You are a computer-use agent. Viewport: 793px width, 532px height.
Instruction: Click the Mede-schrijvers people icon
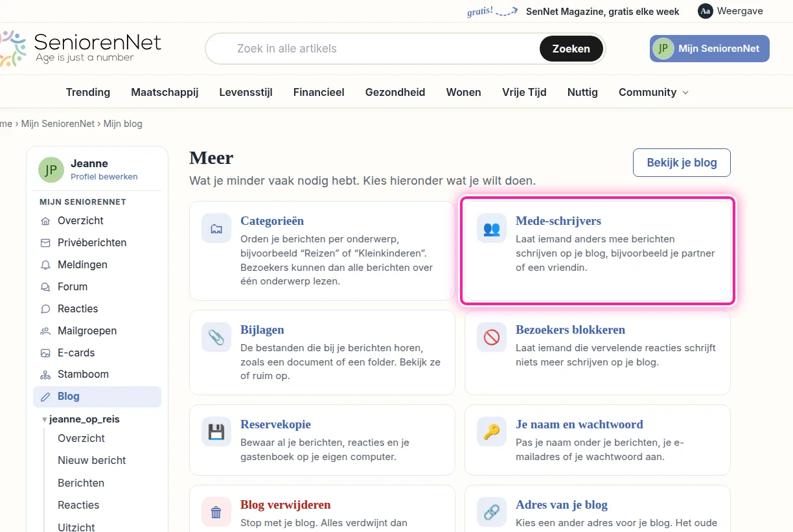coord(492,228)
